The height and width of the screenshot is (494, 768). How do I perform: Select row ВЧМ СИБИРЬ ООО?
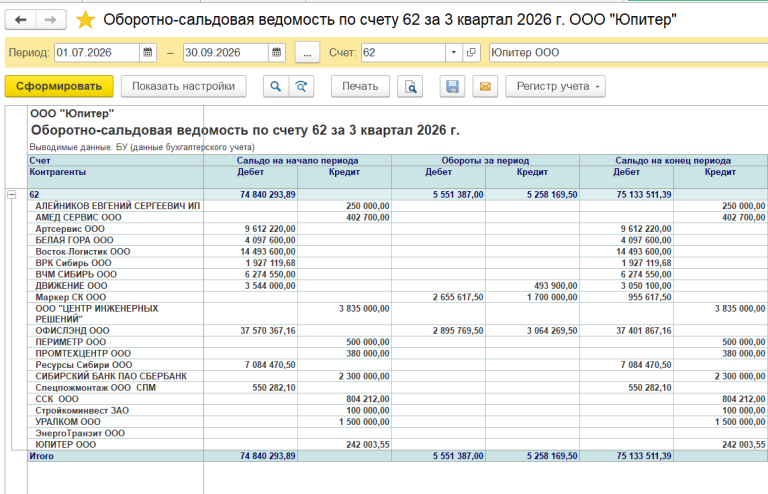coord(398,274)
